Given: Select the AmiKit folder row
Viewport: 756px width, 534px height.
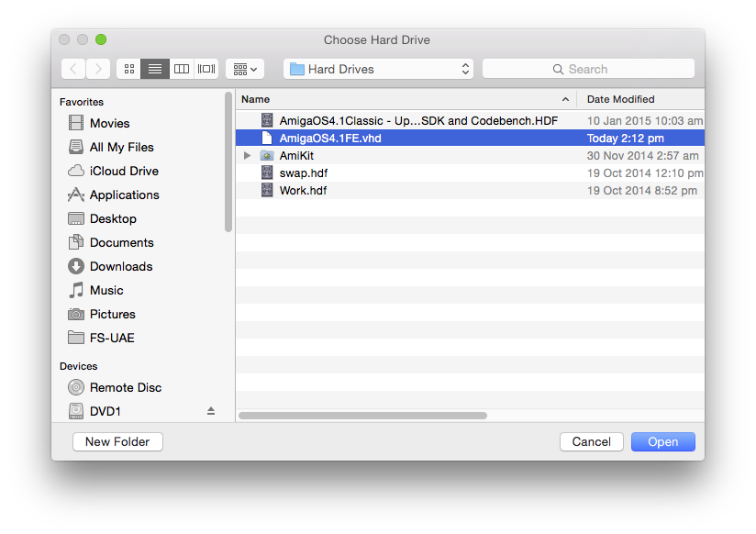Looking at the screenshot, I should pos(470,155).
